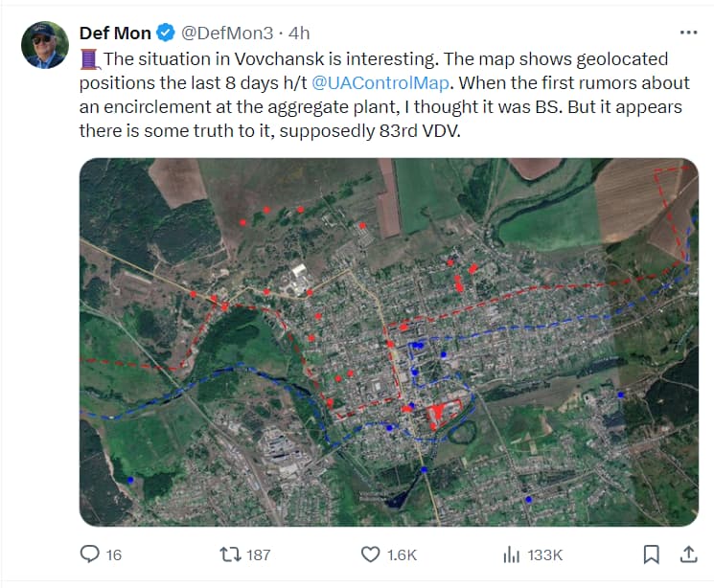Open the @UAControlMap mention link
Screen dimensions: 714x588
click(380, 82)
